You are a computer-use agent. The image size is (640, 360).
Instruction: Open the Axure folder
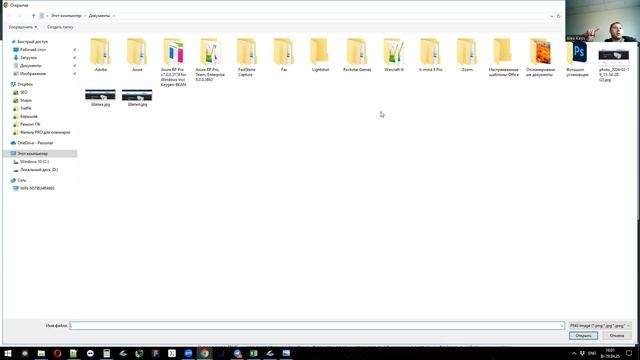tap(137, 55)
